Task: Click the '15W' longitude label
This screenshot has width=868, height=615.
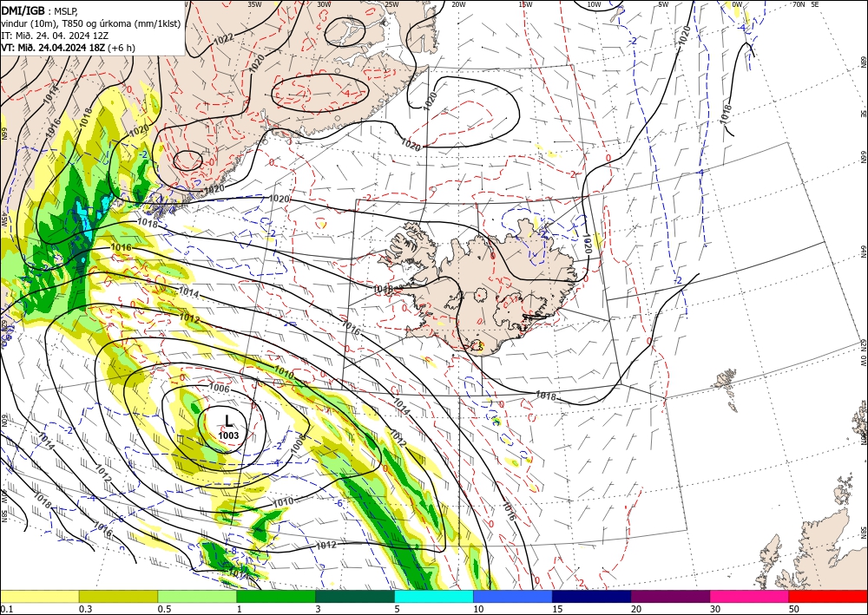Action: 526,4
